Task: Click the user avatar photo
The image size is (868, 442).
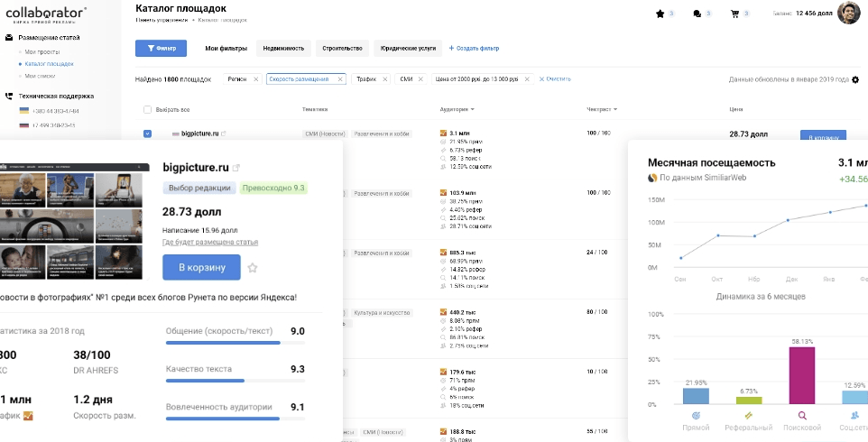Action: tap(848, 13)
